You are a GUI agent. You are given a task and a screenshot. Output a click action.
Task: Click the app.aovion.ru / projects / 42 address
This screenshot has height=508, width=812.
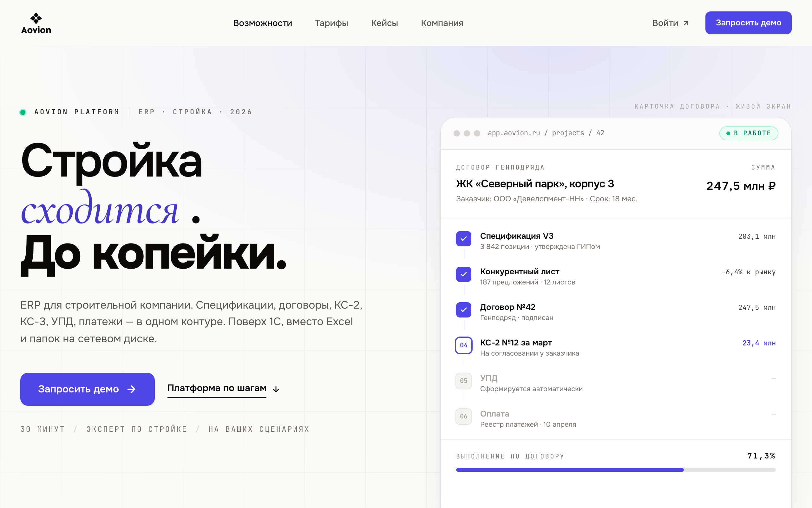point(546,133)
